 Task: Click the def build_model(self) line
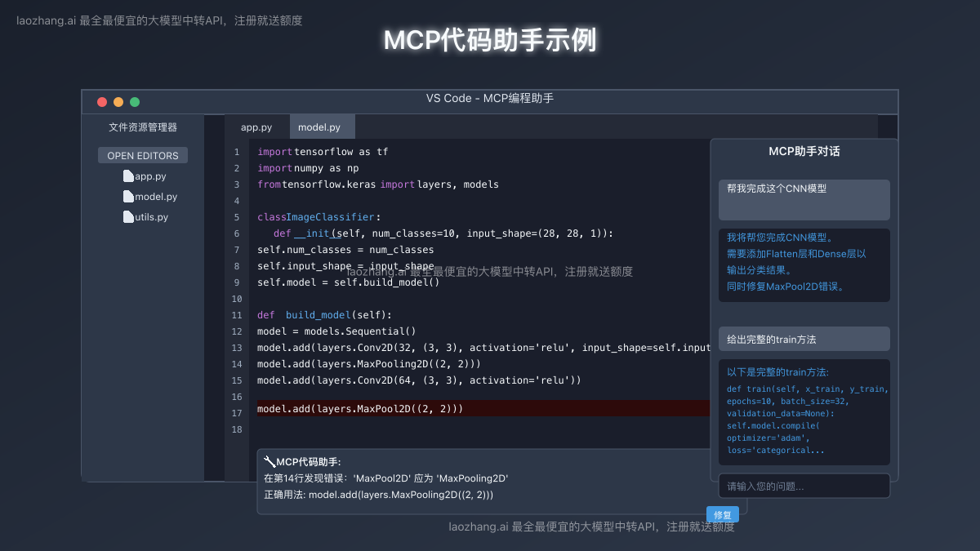point(325,315)
